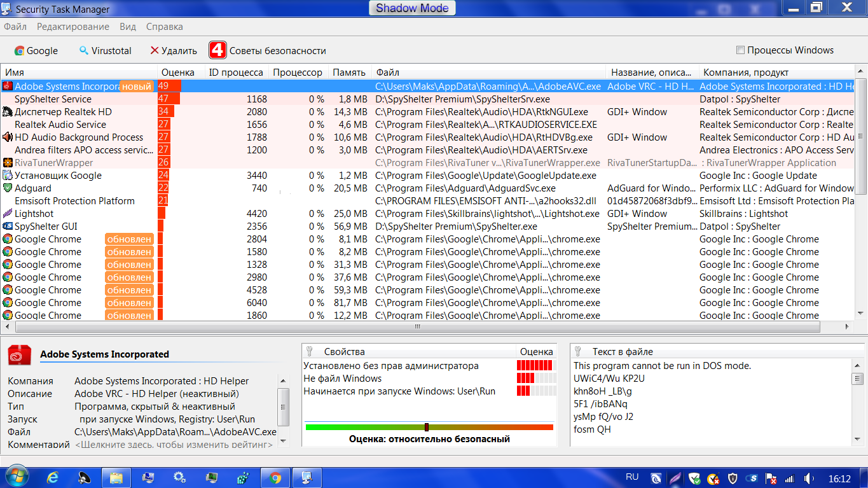Select the Emsisoft Protection Platform row
Screen dimensions: 868x488
pos(428,201)
